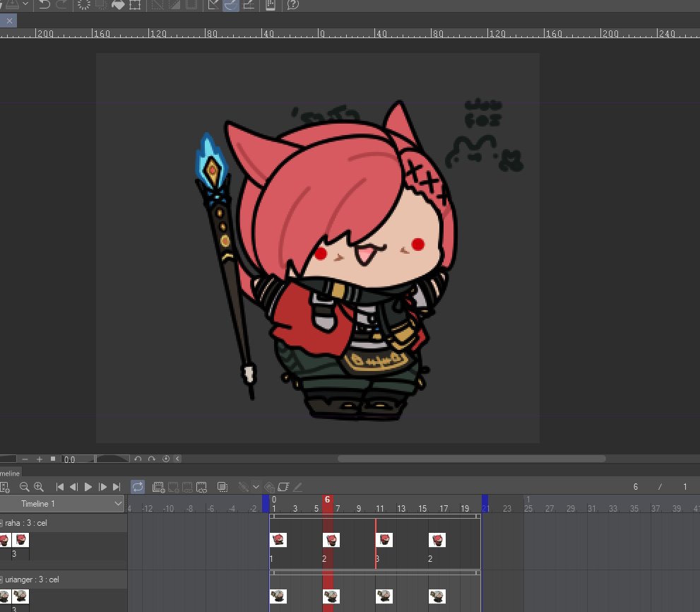
Task: Select urianger cel 3 thumbnail in track header
Action: pos(20,596)
